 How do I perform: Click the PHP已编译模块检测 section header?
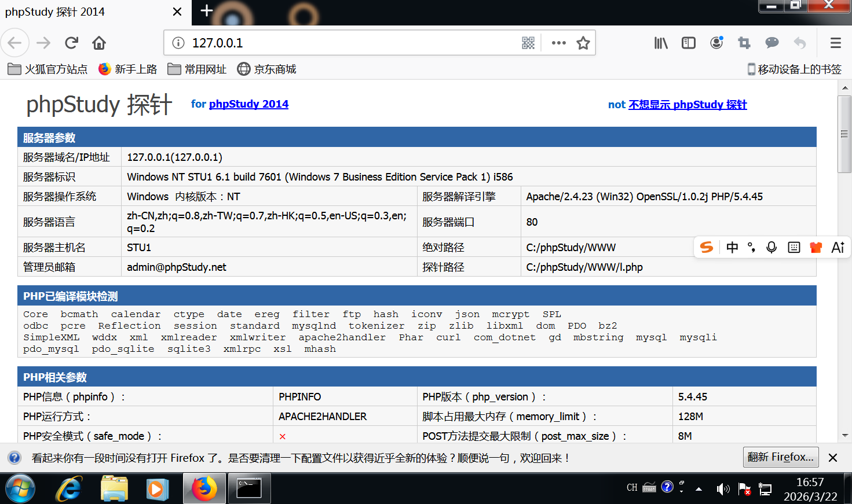(417, 296)
